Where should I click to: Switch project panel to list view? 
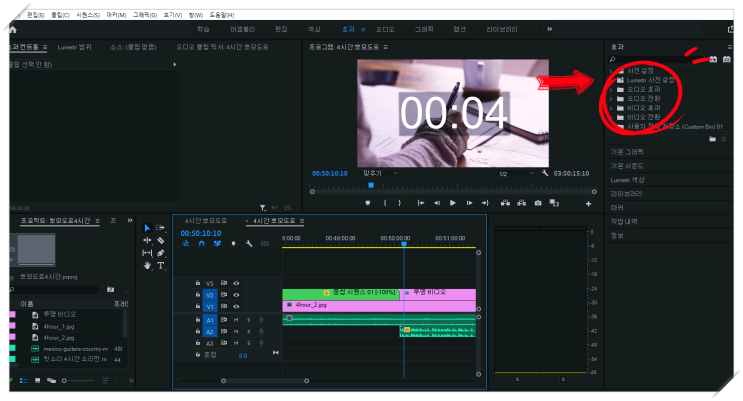point(24,381)
